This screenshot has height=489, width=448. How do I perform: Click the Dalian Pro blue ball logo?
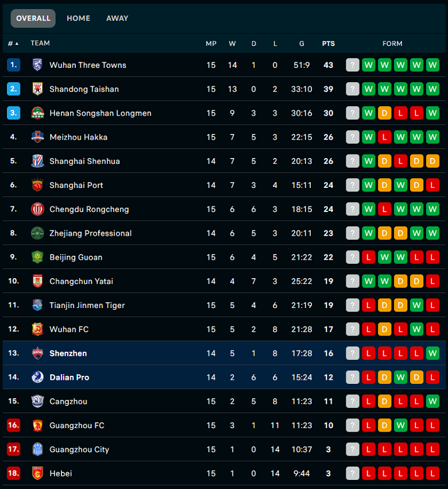click(37, 377)
